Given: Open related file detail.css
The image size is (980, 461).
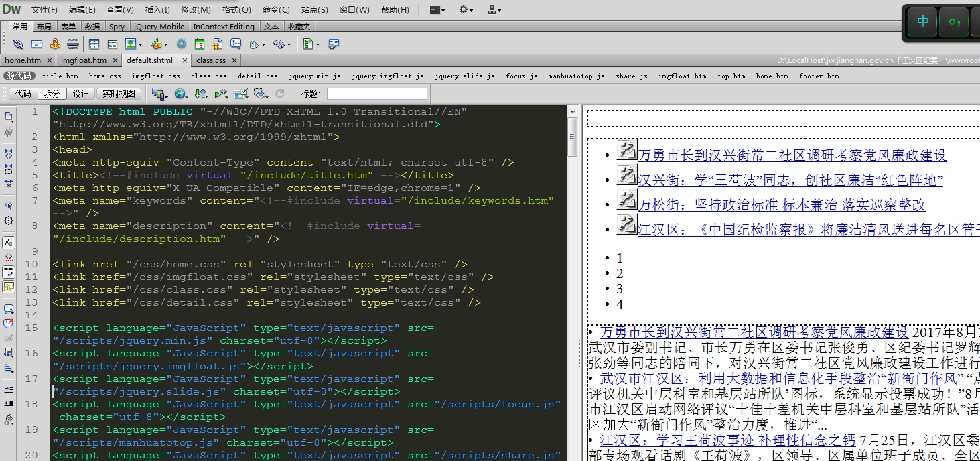Looking at the screenshot, I should pos(258,76).
